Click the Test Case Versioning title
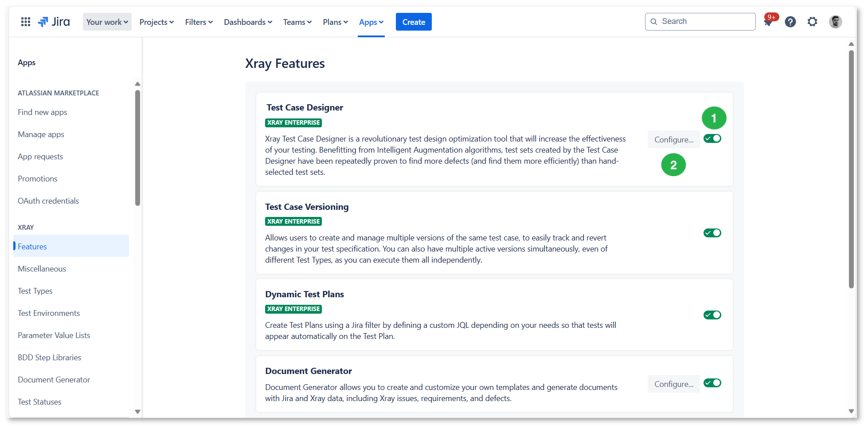868x429 pixels. 307,207
